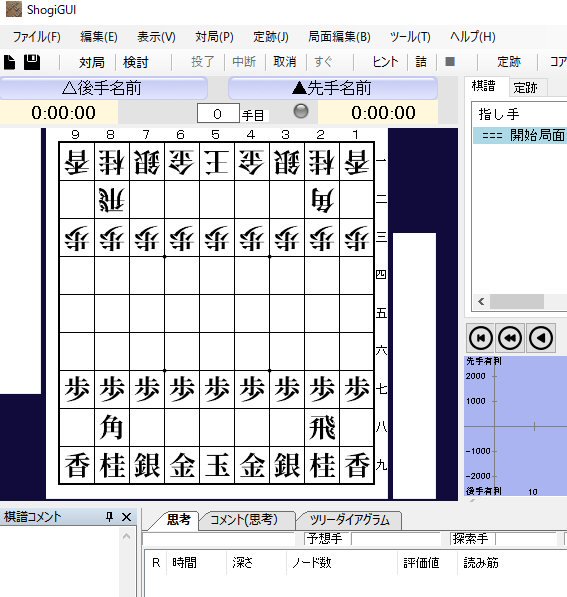Image resolution: width=567 pixels, height=597 pixels.
Task: Close the 棋譜コメント panel
Action: coord(126,517)
